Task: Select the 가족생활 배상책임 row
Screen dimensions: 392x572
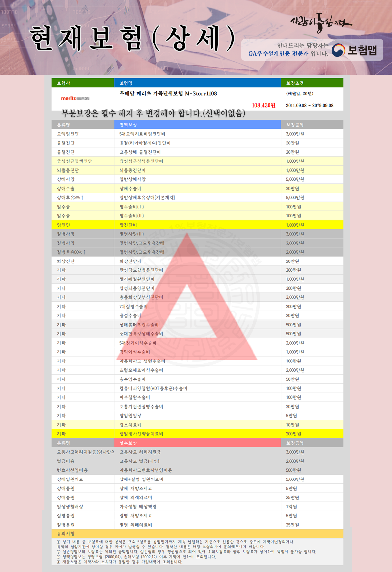Action: pos(197,507)
